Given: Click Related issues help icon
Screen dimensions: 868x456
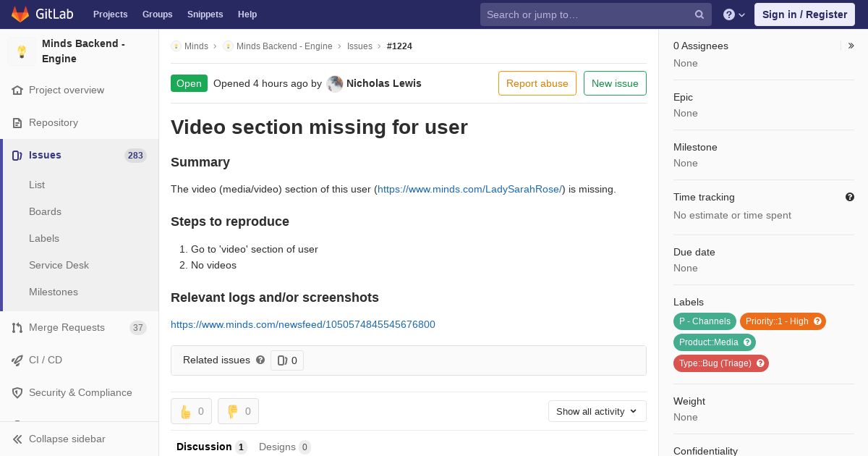Looking at the screenshot, I should click(260, 360).
